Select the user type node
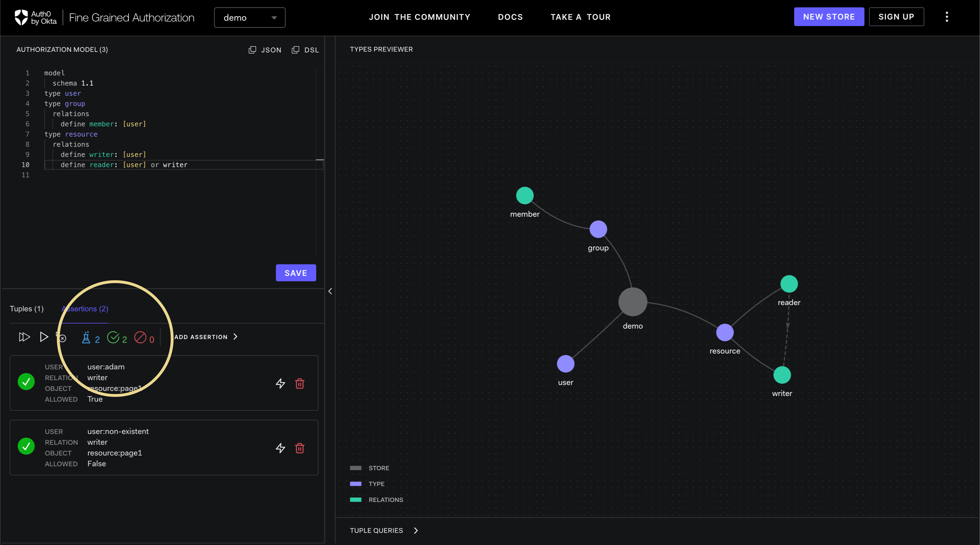Screen dimensions: 980x545 coord(565,364)
